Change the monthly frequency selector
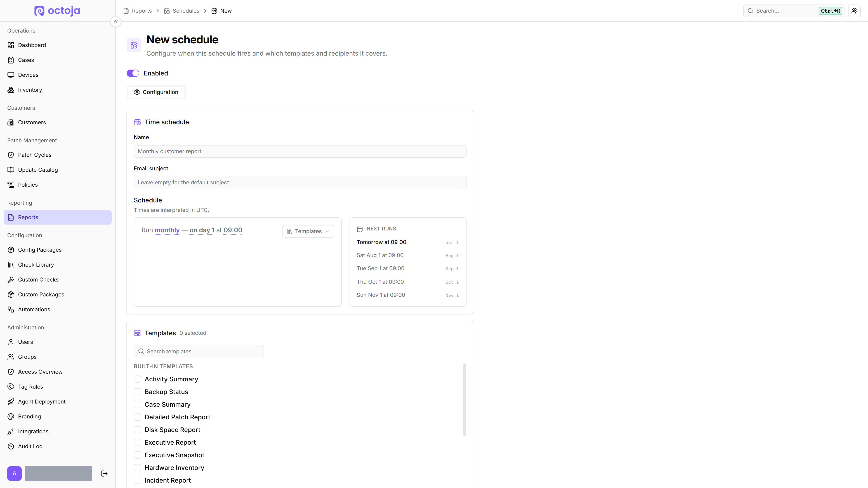 tap(167, 230)
